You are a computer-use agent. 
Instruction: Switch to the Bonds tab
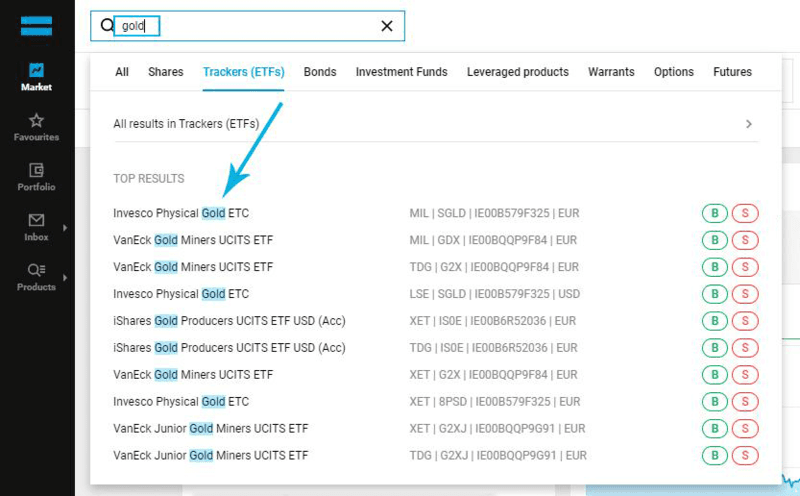click(320, 72)
